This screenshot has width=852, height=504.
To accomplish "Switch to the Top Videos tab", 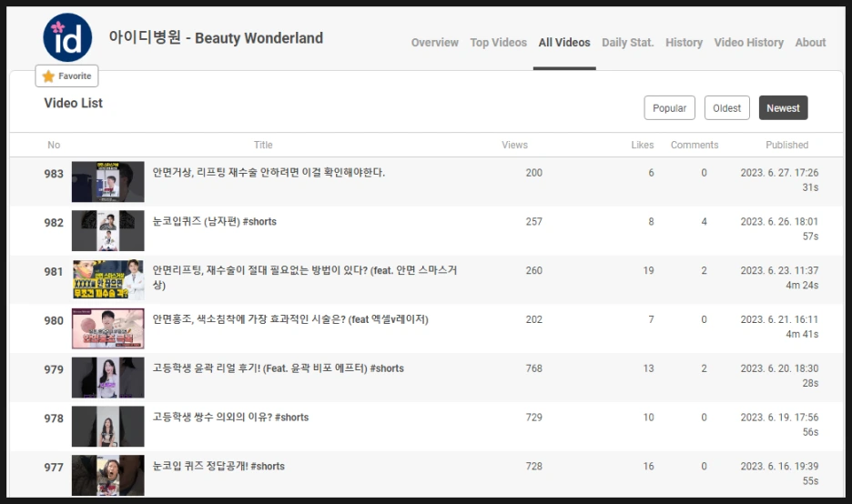I will click(498, 43).
